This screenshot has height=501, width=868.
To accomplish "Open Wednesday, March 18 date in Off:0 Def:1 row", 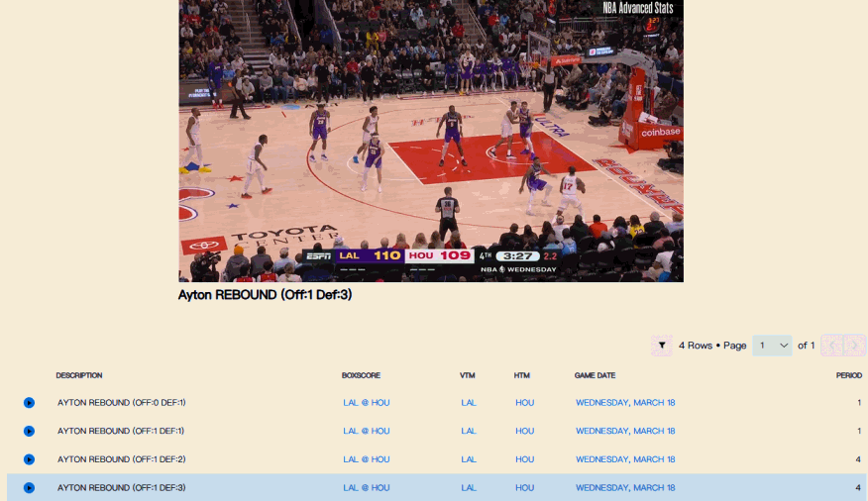I will pos(625,403).
